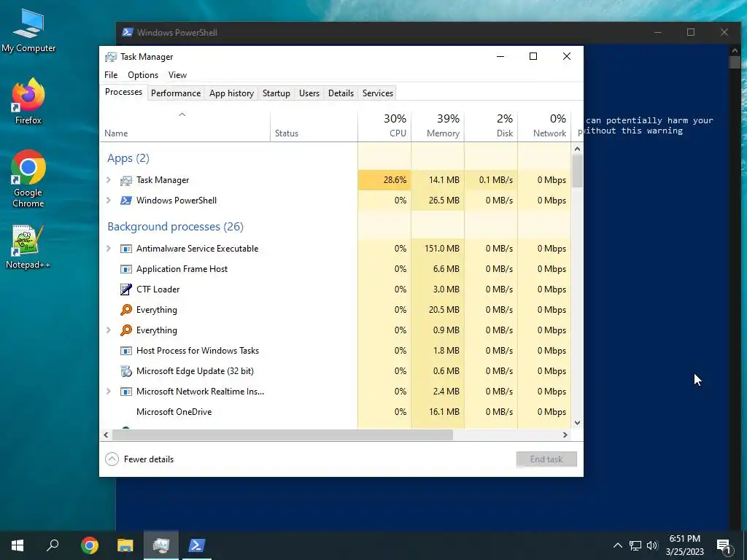Click Task Manager CPU value 28.6%

[395, 180]
